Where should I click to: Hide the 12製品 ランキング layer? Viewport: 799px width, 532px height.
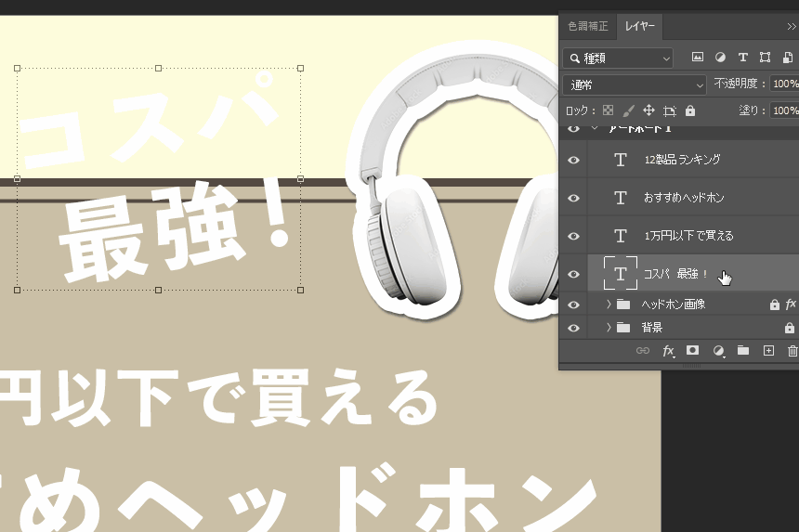pyautogui.click(x=573, y=160)
